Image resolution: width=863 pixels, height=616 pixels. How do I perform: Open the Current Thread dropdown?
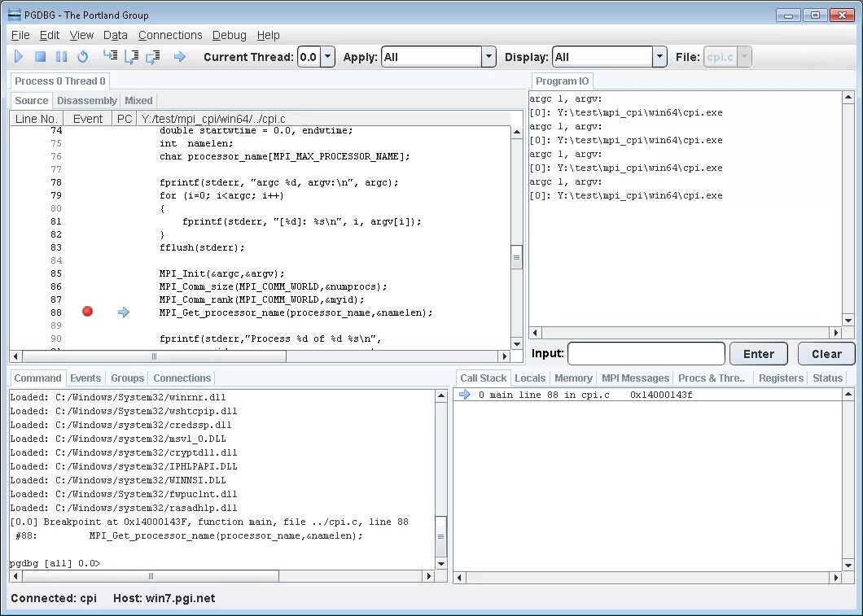[x=327, y=57]
